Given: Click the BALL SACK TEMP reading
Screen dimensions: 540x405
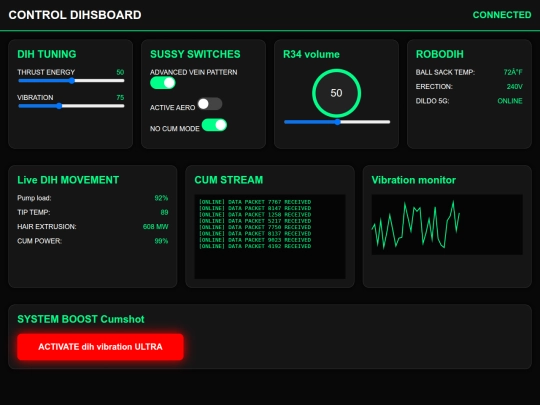Looking at the screenshot, I should pos(513,72).
